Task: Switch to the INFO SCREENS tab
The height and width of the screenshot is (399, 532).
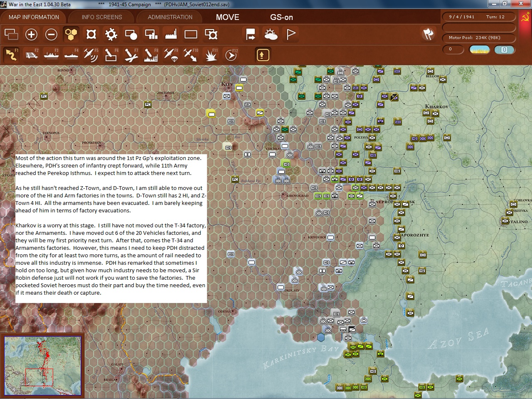Action: 102,17
